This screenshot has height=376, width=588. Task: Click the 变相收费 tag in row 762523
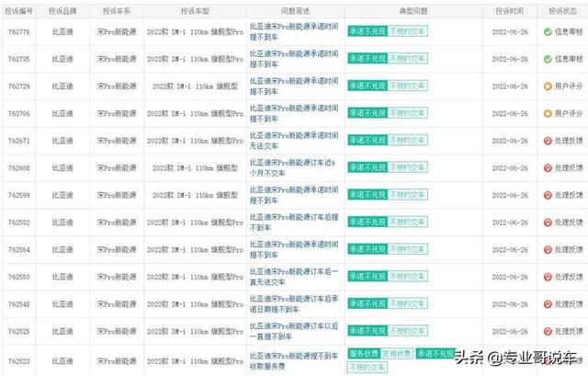397,354
